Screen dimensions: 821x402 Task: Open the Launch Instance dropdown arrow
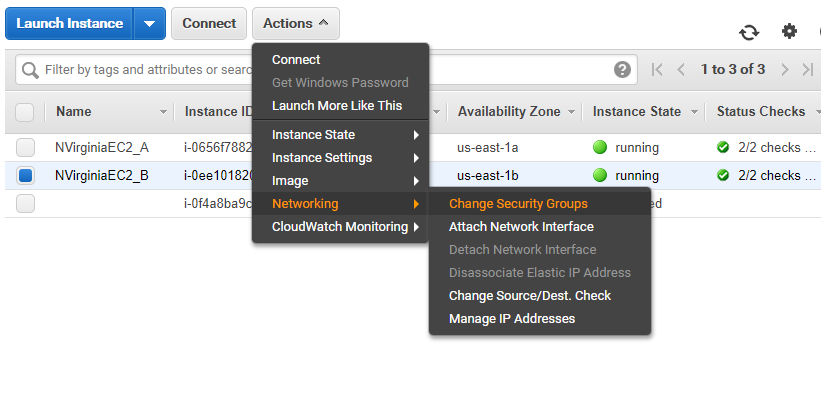tap(150, 23)
